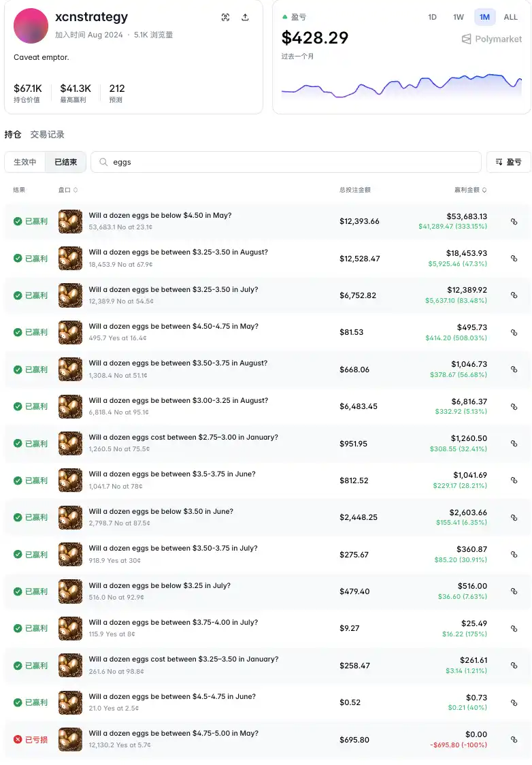Click link icon on $2.75–3.00 January row
Image resolution: width=532 pixels, height=765 pixels.
coord(514,444)
